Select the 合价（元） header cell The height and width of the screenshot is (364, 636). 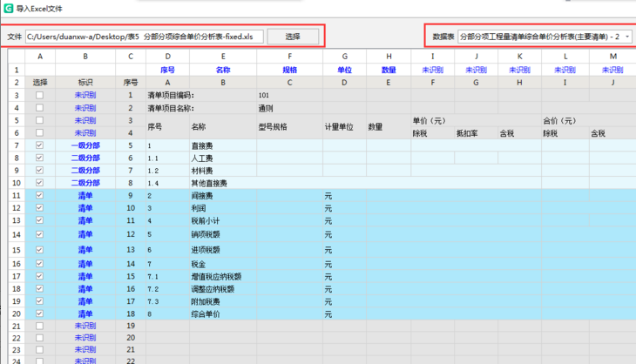(589, 121)
